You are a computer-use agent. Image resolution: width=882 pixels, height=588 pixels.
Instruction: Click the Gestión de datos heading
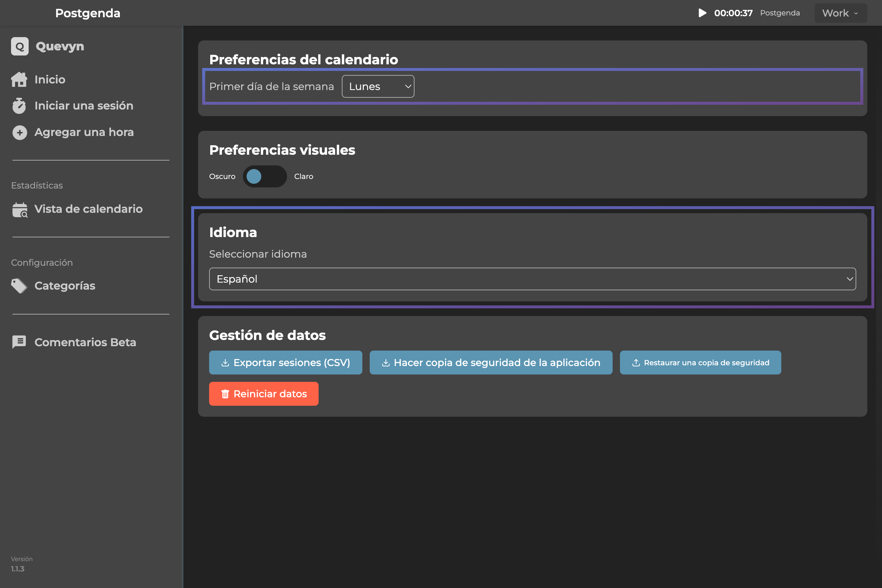(x=268, y=335)
